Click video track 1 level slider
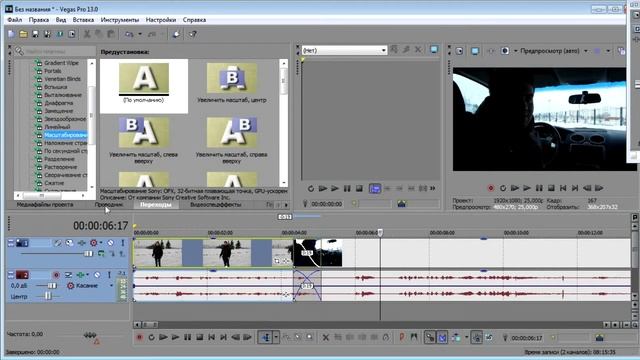Image resolution: width=640 pixels, height=360 pixels. pos(88,253)
